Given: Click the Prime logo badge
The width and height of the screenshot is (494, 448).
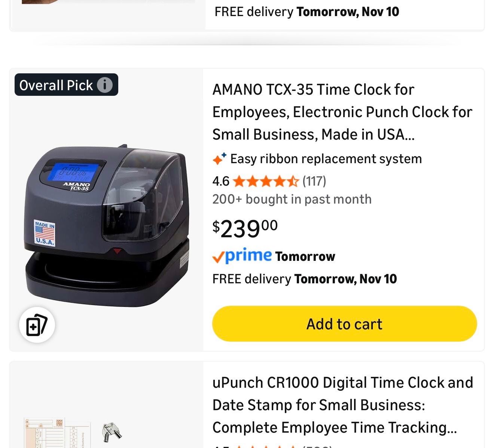Looking at the screenshot, I should 242,256.
